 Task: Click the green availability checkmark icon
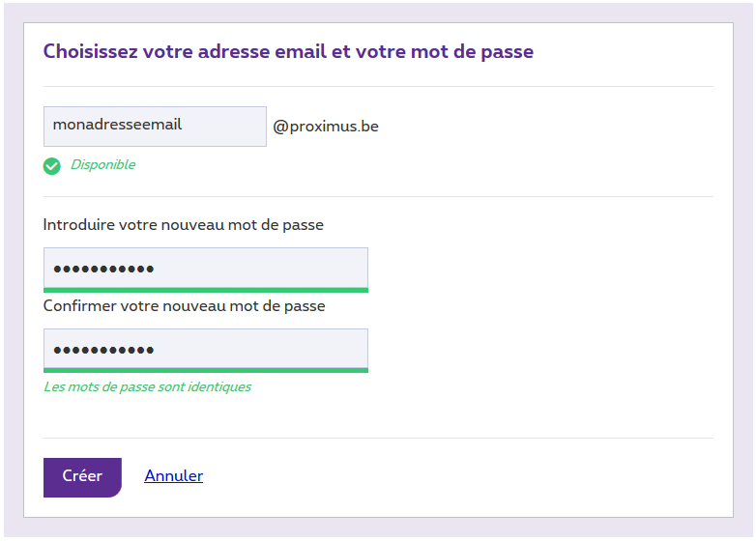52,166
